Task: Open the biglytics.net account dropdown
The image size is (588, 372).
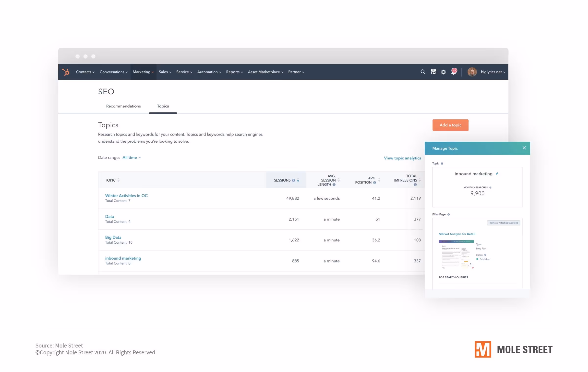Action: pos(492,72)
